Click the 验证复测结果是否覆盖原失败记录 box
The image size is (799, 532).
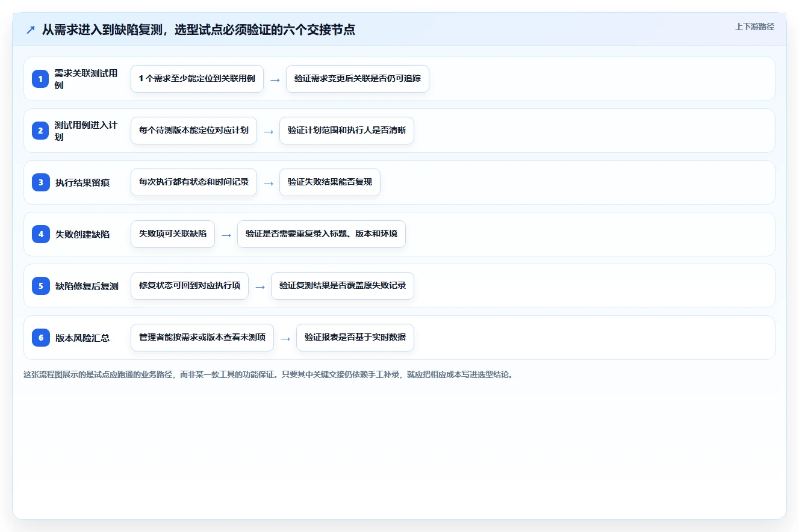pos(343,286)
